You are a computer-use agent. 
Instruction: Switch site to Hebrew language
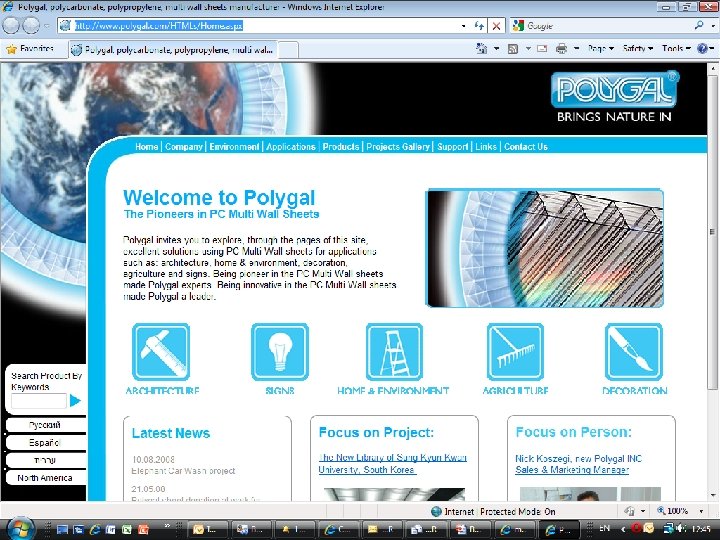pos(45,460)
